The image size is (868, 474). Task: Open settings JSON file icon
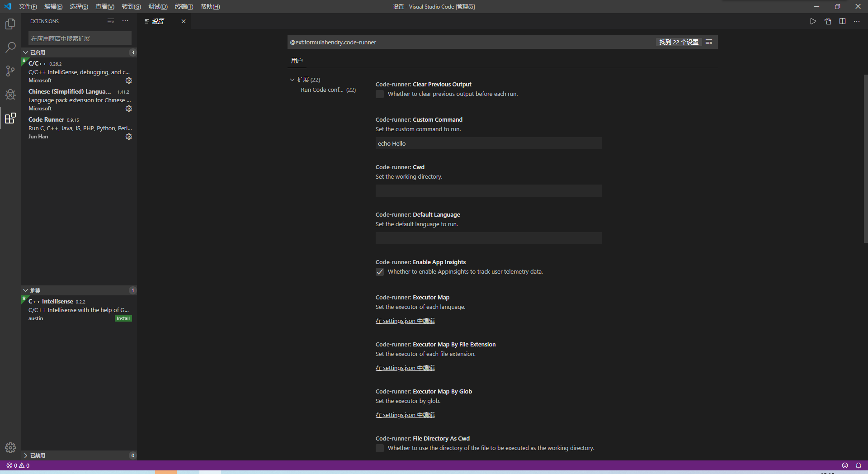coord(828,21)
